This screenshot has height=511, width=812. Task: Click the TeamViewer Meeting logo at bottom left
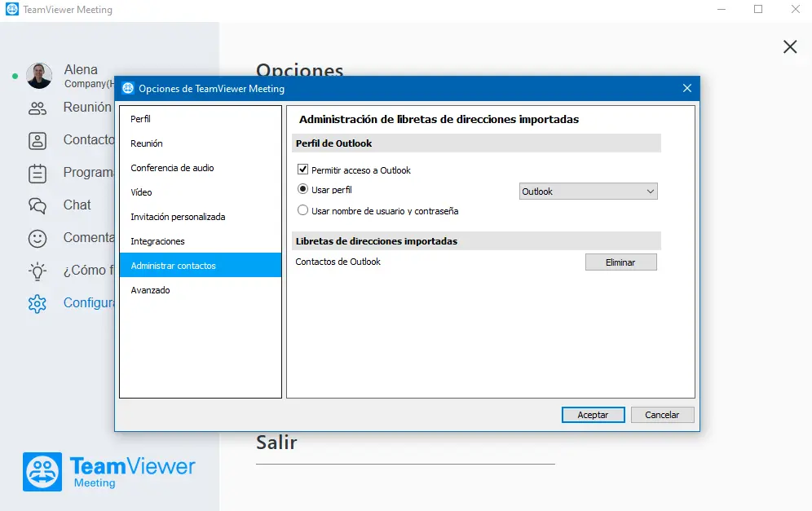[108, 472]
